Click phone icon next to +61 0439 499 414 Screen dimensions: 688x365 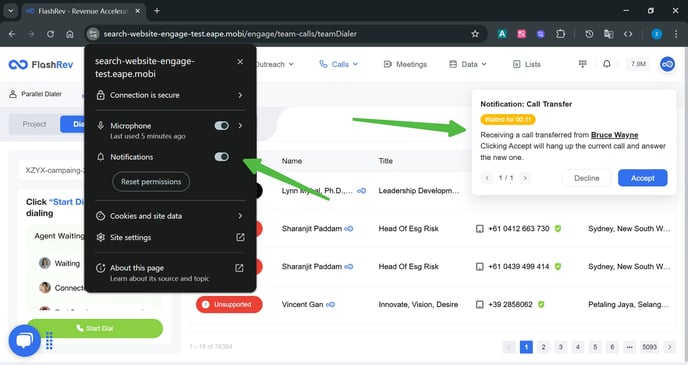click(480, 267)
